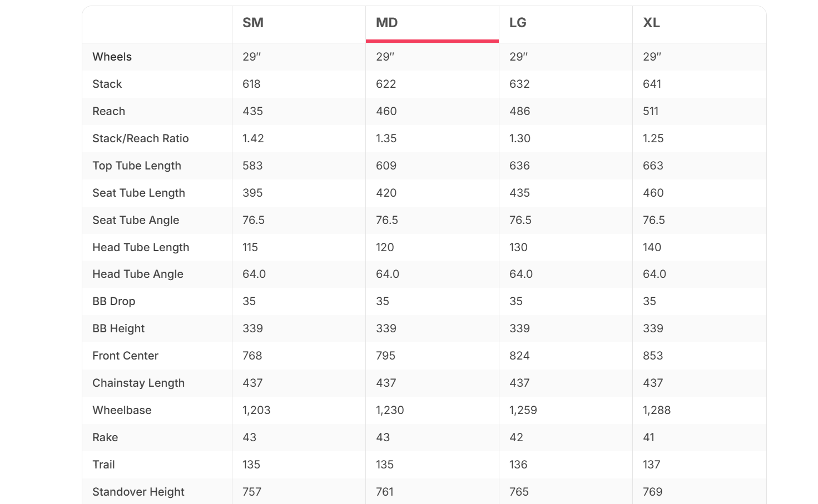The height and width of the screenshot is (504, 818).
Task: Click the BB Height XL value 339
Action: point(653,328)
